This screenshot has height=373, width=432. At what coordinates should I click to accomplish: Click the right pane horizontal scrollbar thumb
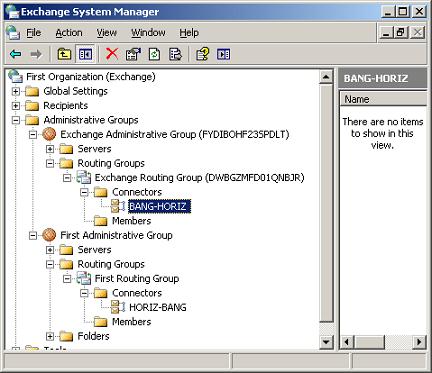point(369,342)
